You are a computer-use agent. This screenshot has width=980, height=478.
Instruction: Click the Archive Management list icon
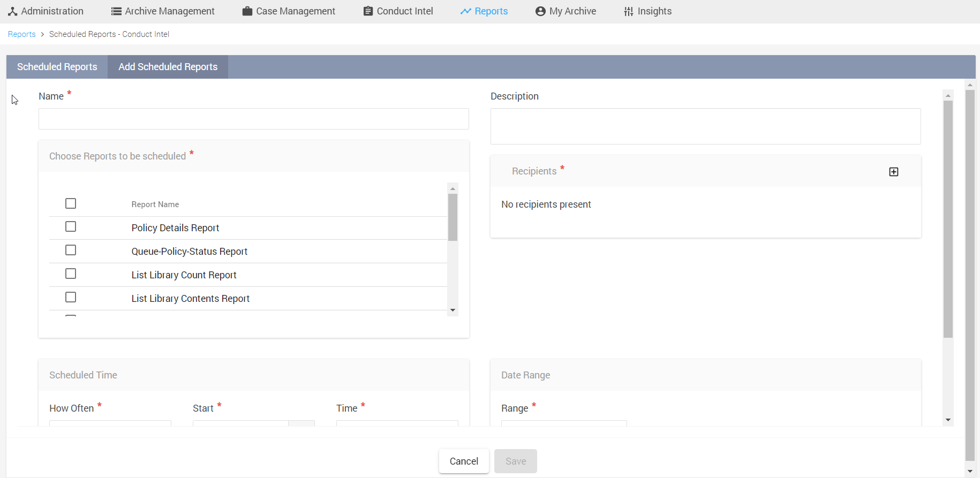click(x=116, y=11)
